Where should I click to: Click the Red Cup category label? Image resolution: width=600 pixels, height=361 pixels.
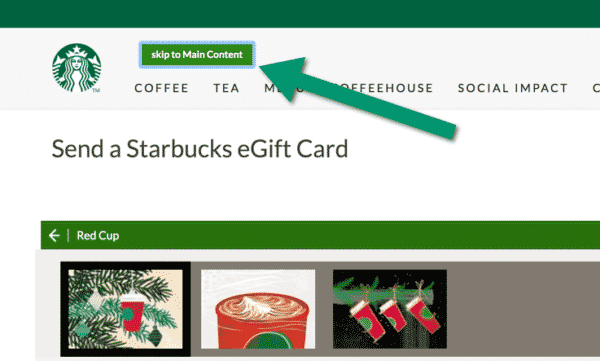point(98,235)
